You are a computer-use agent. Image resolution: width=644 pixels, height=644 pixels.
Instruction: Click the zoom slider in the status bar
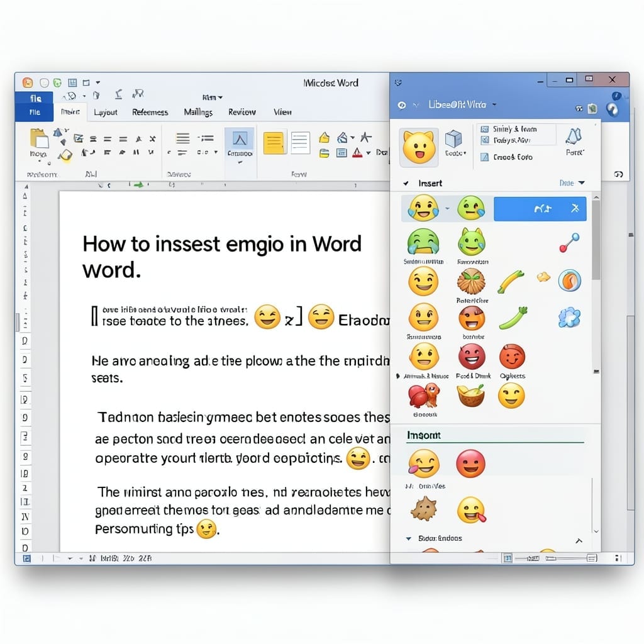tap(569, 558)
